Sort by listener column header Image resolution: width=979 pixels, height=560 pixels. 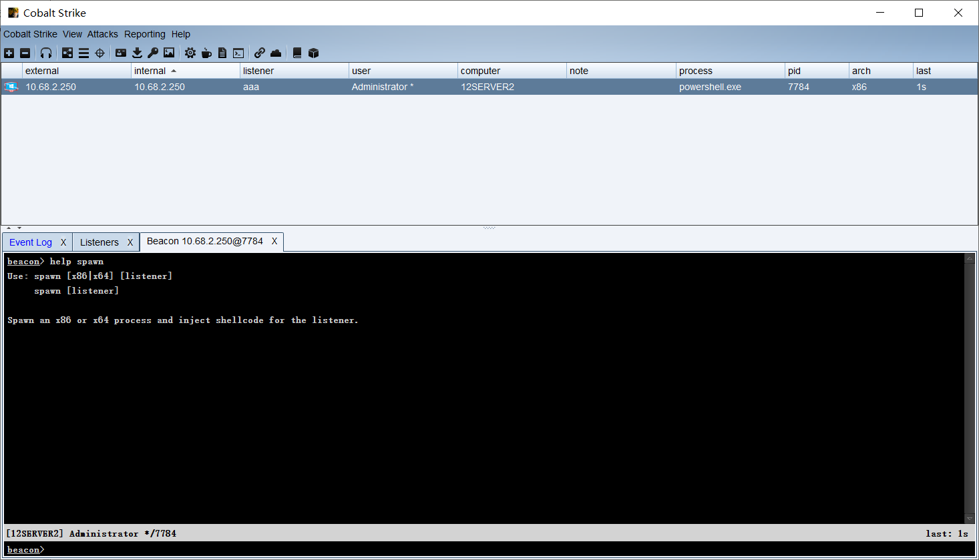point(295,71)
